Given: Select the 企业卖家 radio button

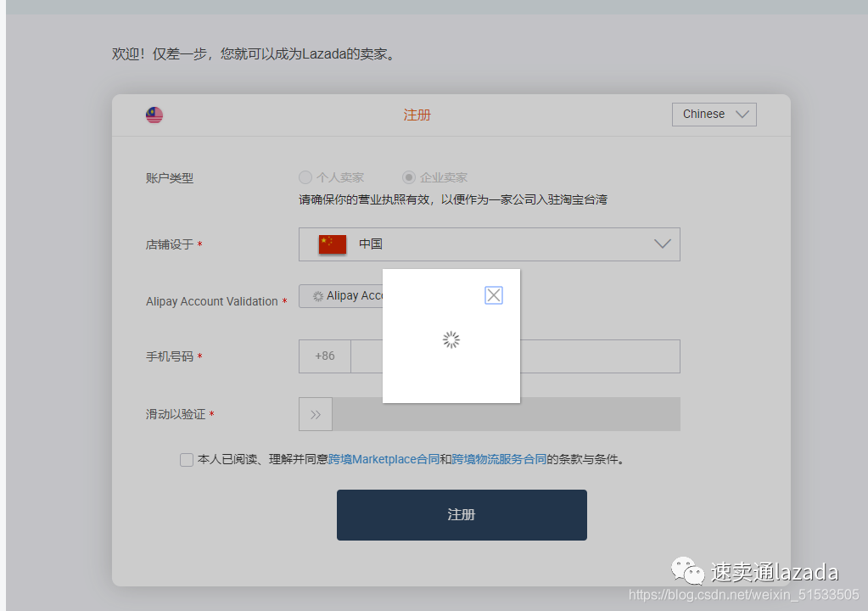Looking at the screenshot, I should click(x=408, y=177).
